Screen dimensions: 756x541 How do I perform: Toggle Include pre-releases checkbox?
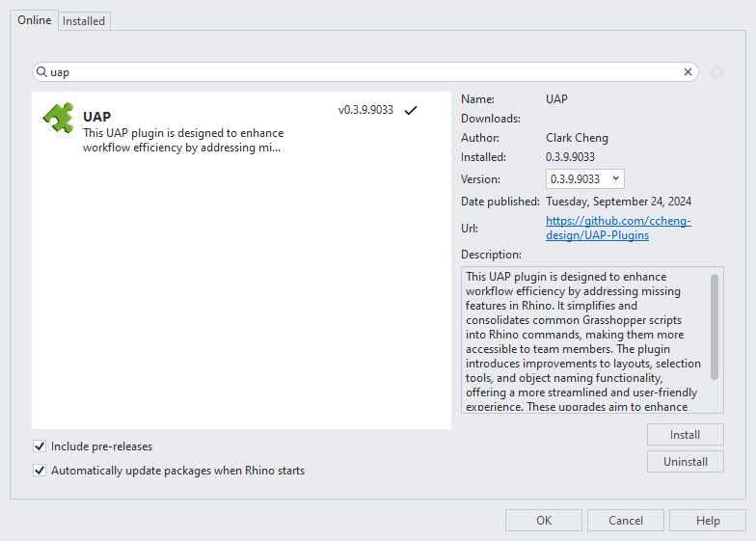click(40, 446)
